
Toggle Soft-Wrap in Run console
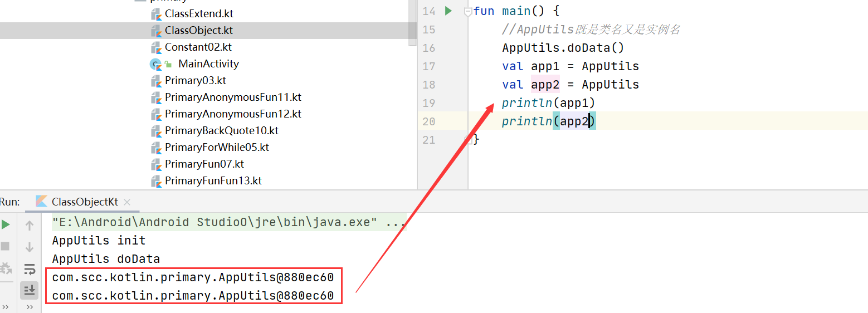(30, 269)
